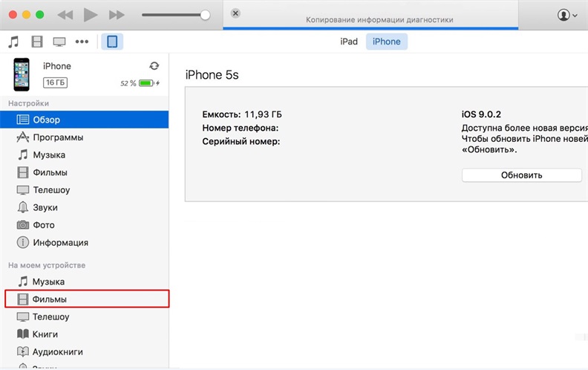Click the Копирование информации диагностики status text

379,20
